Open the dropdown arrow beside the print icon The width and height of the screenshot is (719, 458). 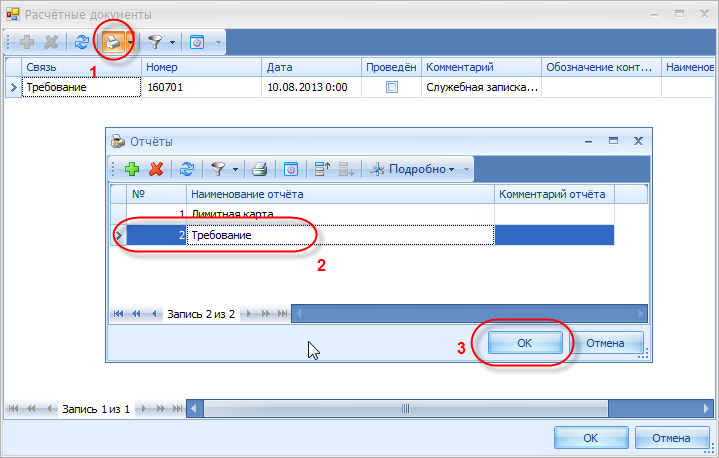131,43
